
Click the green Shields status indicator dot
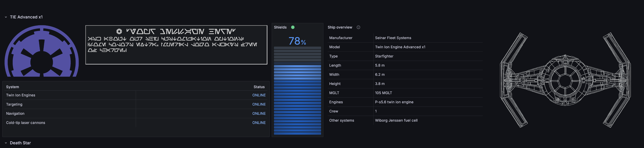pyautogui.click(x=293, y=27)
